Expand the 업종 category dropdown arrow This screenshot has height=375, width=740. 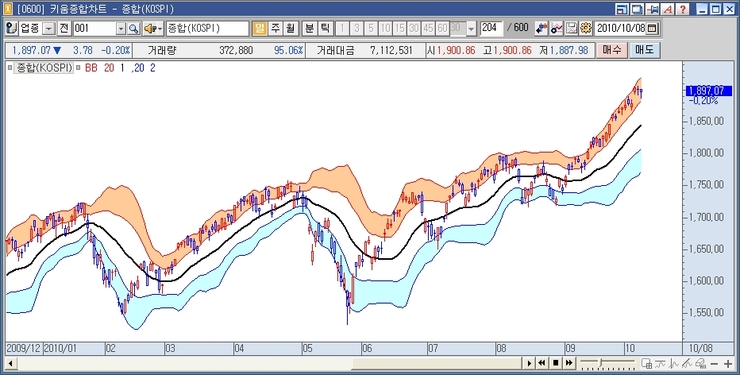pos(49,29)
